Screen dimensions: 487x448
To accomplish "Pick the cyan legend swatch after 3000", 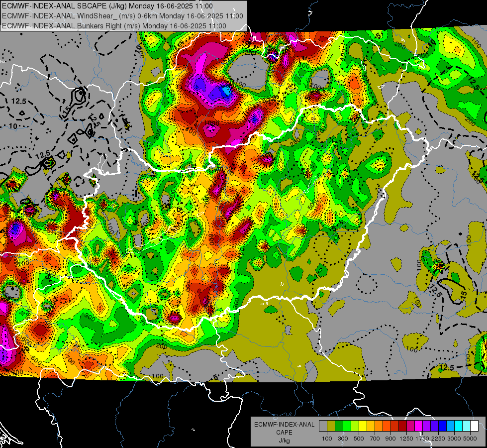I will (459, 426).
